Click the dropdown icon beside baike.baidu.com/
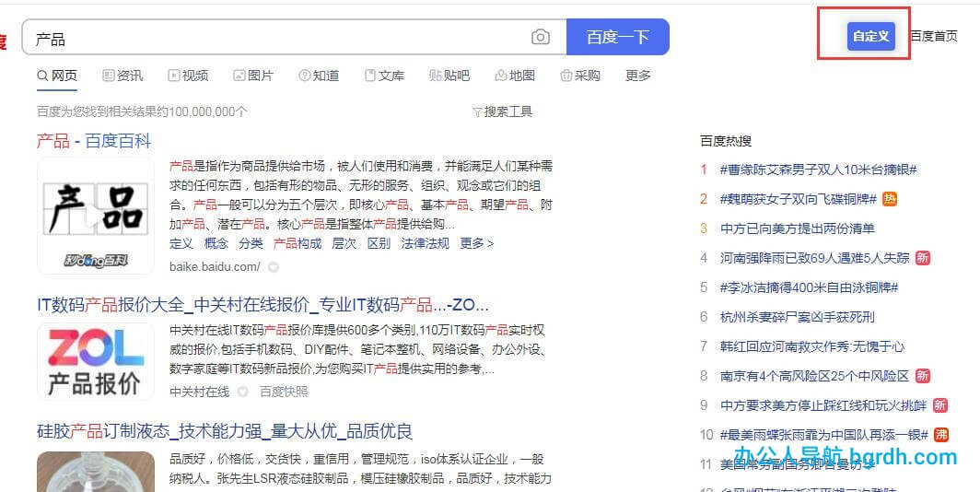The image size is (980, 492). tap(274, 267)
